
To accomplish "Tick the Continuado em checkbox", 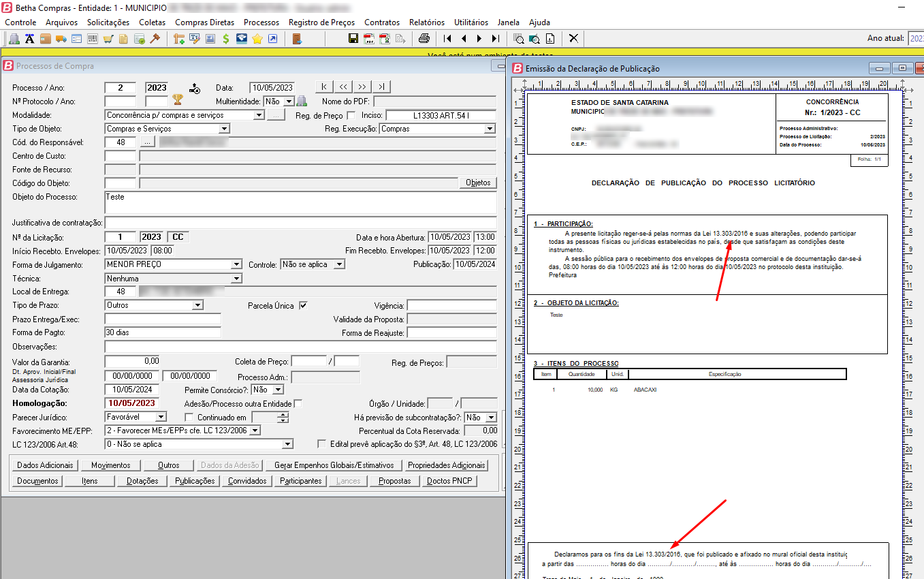I will tap(190, 418).
